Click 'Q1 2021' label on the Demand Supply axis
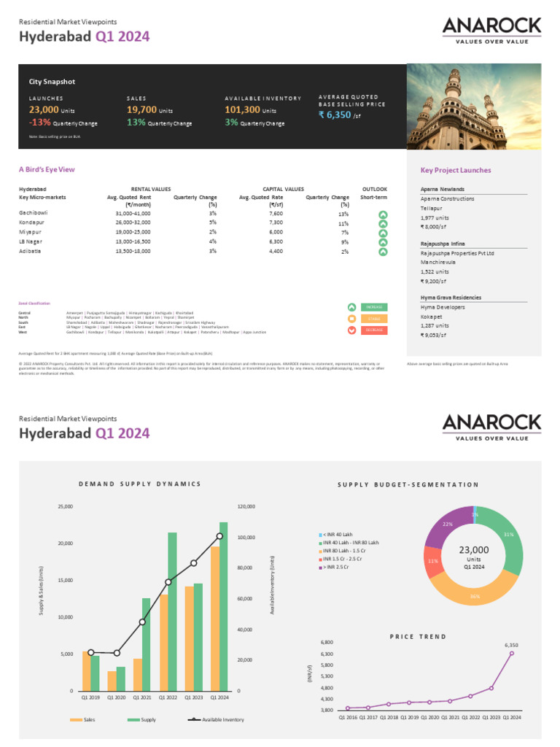This screenshot has height=747, width=560. [x=142, y=697]
